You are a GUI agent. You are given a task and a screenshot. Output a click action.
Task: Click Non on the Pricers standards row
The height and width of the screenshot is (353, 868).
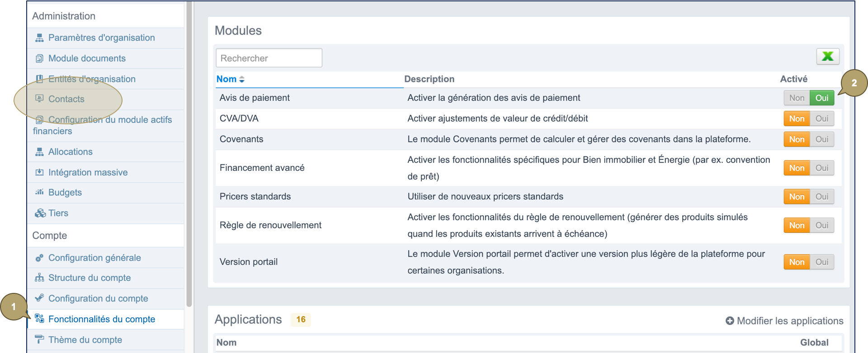click(x=797, y=197)
